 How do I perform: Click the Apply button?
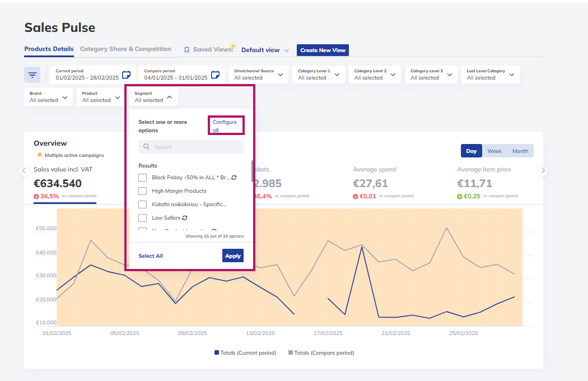(x=233, y=255)
